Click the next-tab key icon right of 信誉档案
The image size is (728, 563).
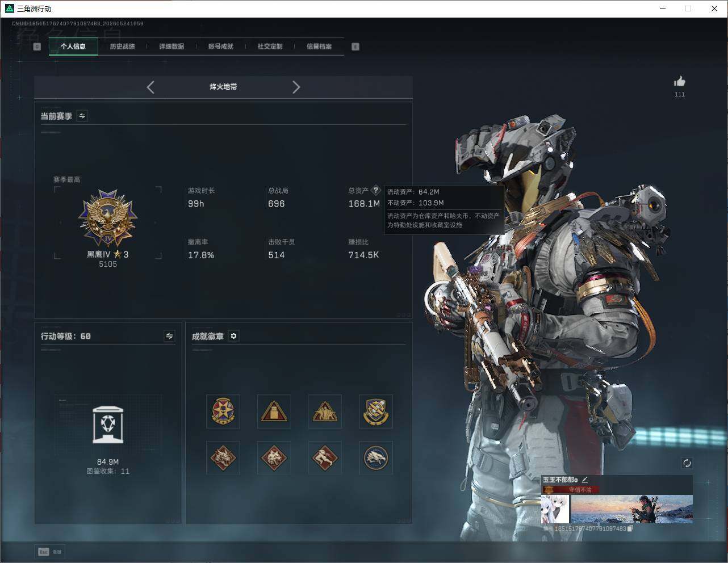click(355, 47)
